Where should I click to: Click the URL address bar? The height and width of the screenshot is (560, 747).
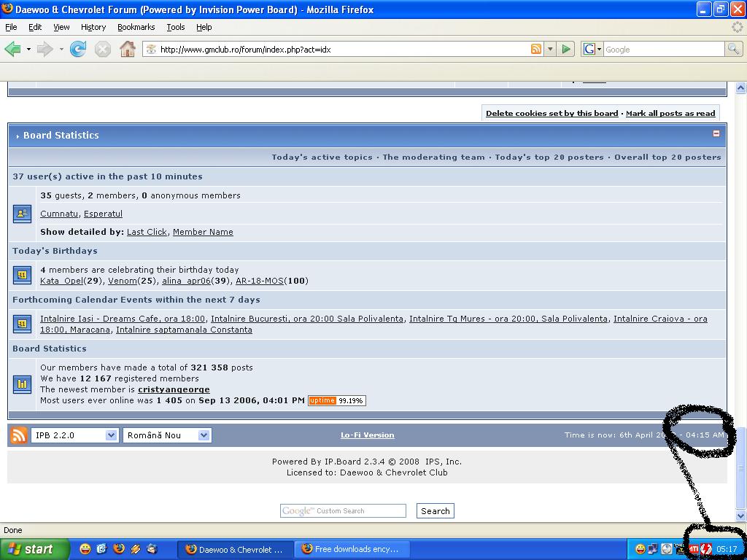tap(343, 49)
